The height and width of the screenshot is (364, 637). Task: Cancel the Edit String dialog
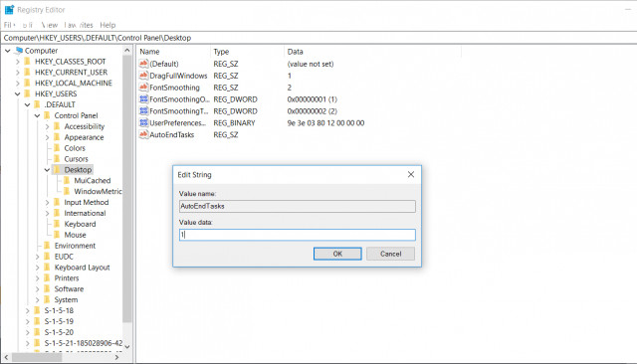point(390,254)
